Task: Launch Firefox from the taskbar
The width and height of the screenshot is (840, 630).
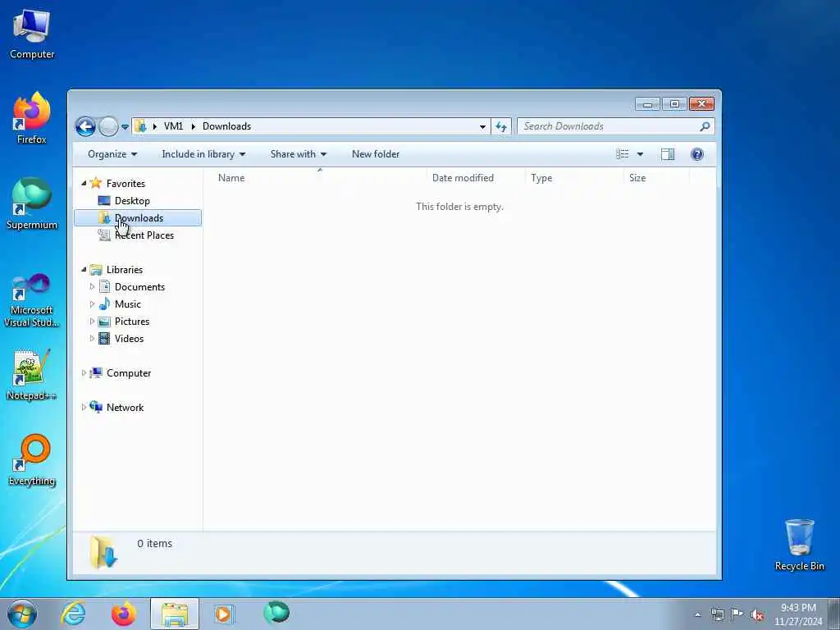Action: pyautogui.click(x=124, y=614)
